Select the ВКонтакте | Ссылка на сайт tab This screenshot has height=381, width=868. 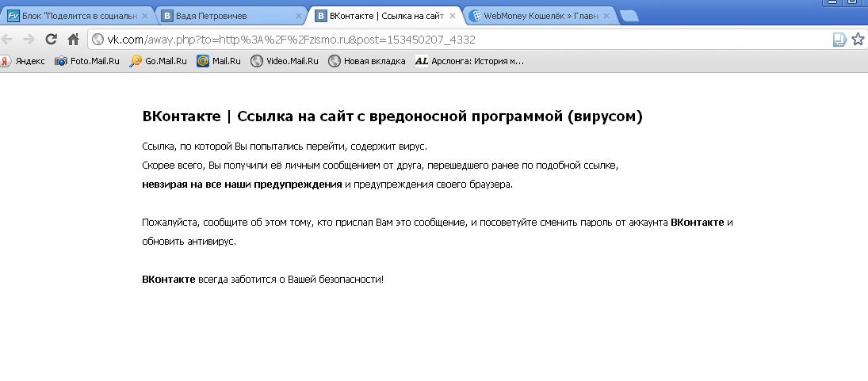(x=384, y=16)
